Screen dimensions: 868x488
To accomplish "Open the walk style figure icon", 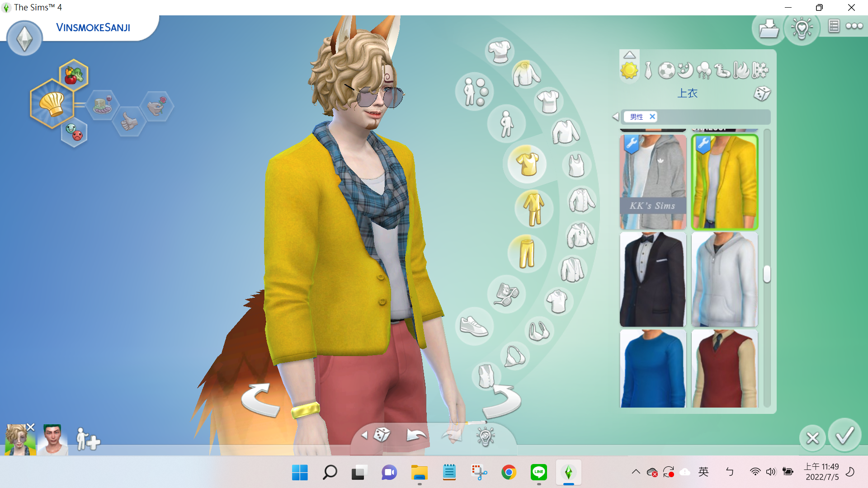I will [x=506, y=123].
